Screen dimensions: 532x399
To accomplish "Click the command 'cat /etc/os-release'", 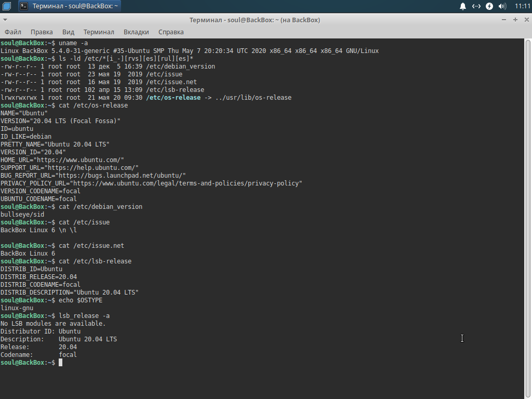I will click(x=94, y=105).
